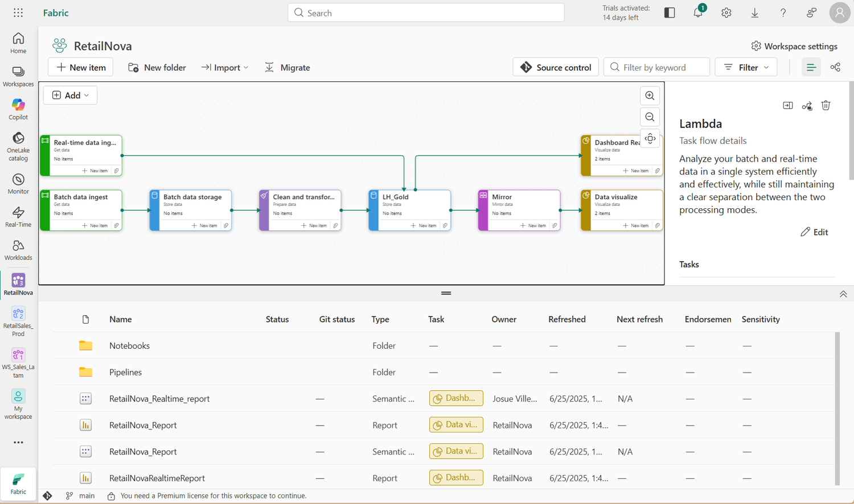Switch to lineage view
This screenshot has height=504, width=854.
pyautogui.click(x=835, y=67)
